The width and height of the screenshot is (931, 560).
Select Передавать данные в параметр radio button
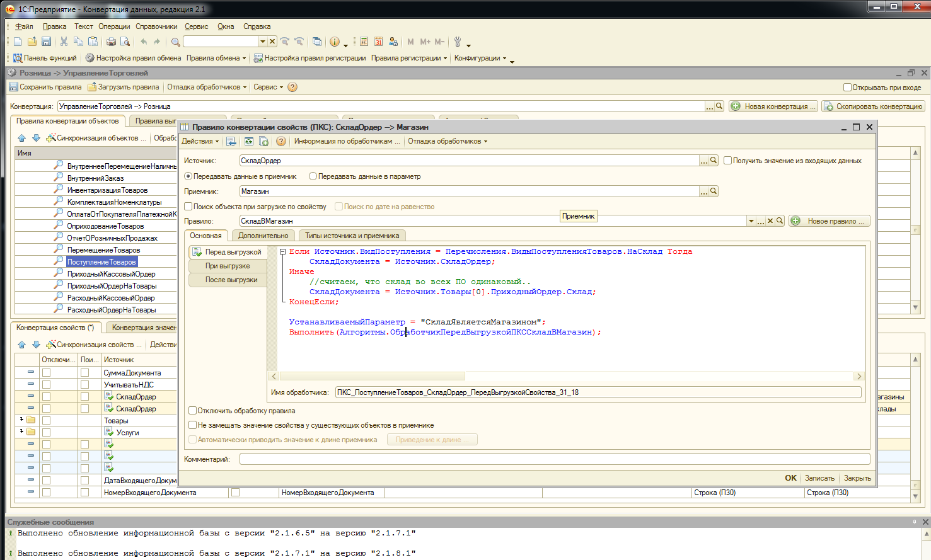coord(313,176)
